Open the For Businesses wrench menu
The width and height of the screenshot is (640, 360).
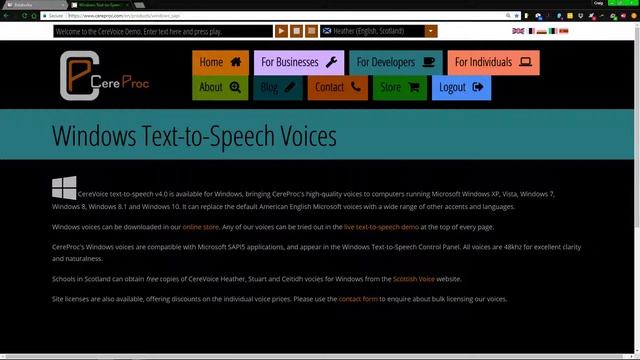299,62
